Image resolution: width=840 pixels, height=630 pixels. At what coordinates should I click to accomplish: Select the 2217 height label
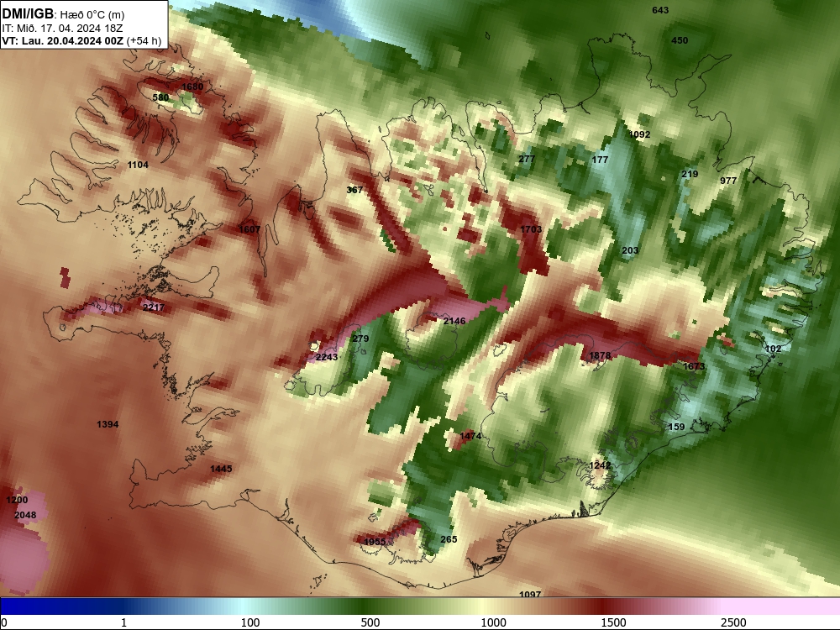(154, 307)
